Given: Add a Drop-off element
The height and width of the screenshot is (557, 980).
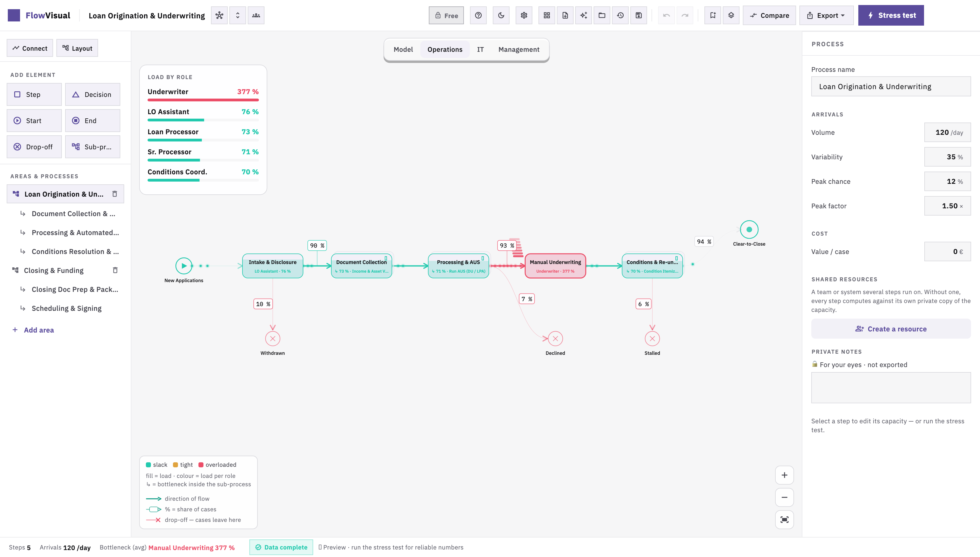Looking at the screenshot, I should (34, 147).
